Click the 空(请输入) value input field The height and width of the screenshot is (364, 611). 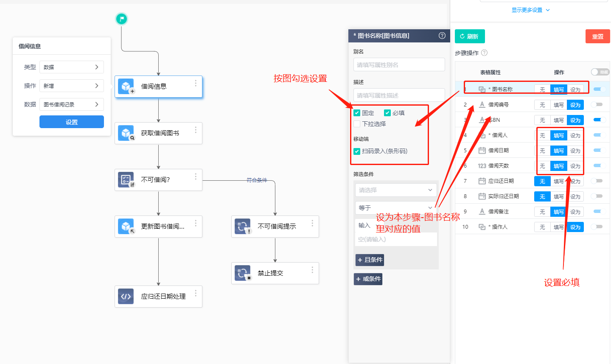click(396, 239)
